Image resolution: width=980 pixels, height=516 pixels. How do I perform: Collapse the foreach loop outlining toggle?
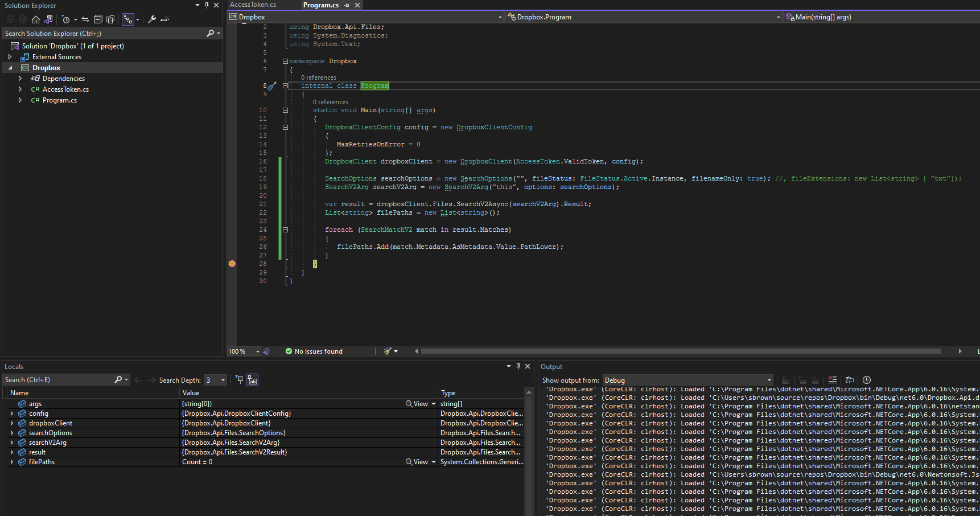click(x=285, y=230)
